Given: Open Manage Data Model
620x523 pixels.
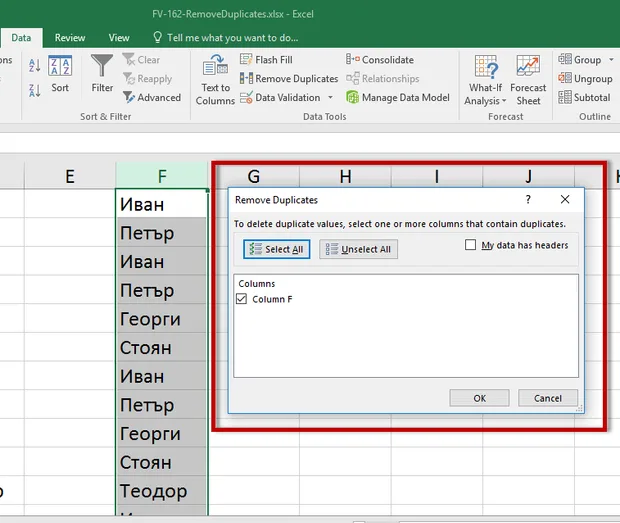Looking at the screenshot, I should [x=398, y=97].
